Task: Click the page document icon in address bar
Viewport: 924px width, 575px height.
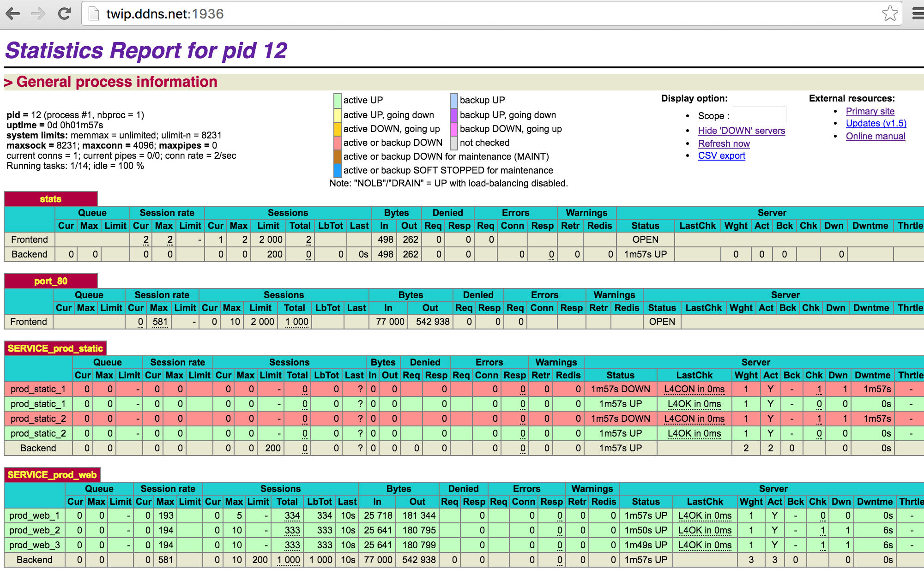Action: pyautogui.click(x=94, y=14)
